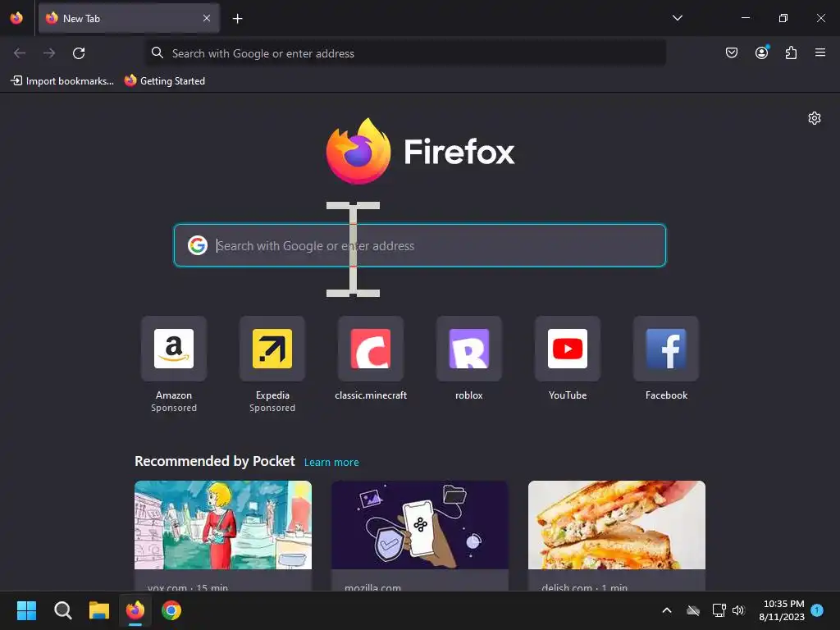Go forward with the forward arrow

[x=49, y=53]
